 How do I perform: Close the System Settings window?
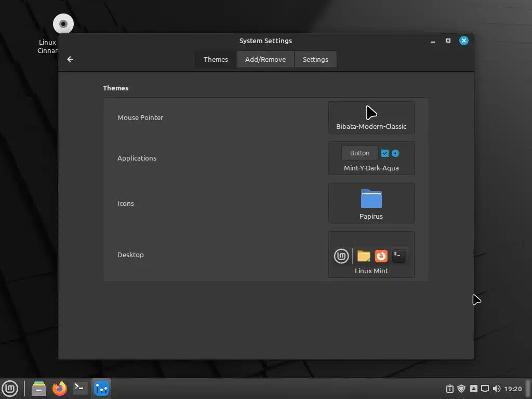pos(464,41)
